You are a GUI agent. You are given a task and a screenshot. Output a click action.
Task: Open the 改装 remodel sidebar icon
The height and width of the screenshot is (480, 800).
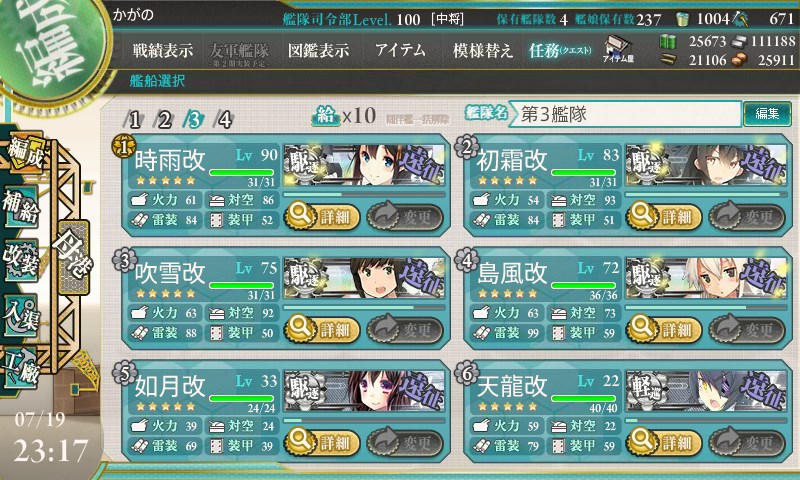22,260
